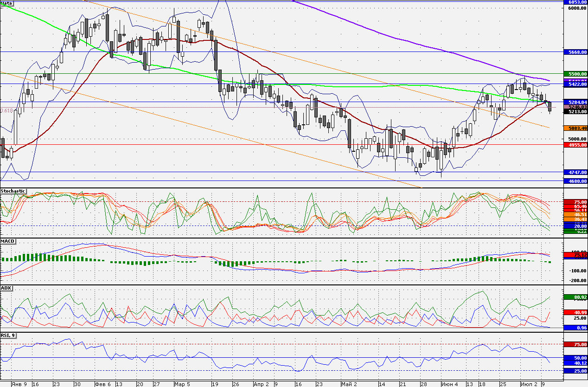Click the Data panel title label
The height and width of the screenshot is (387, 588).
pos(7,3)
